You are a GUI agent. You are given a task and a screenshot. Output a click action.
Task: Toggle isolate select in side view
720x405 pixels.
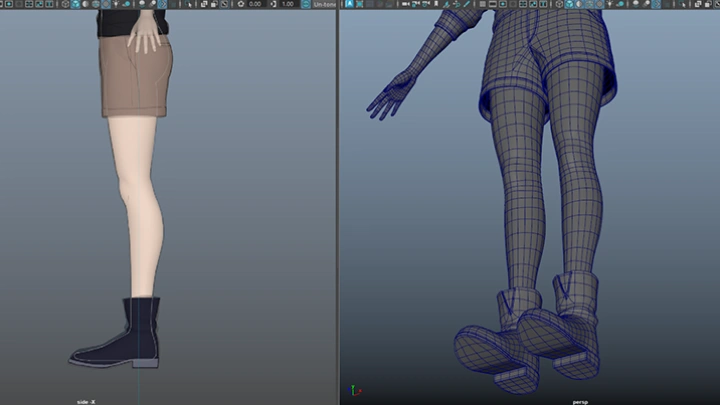click(x=188, y=4)
